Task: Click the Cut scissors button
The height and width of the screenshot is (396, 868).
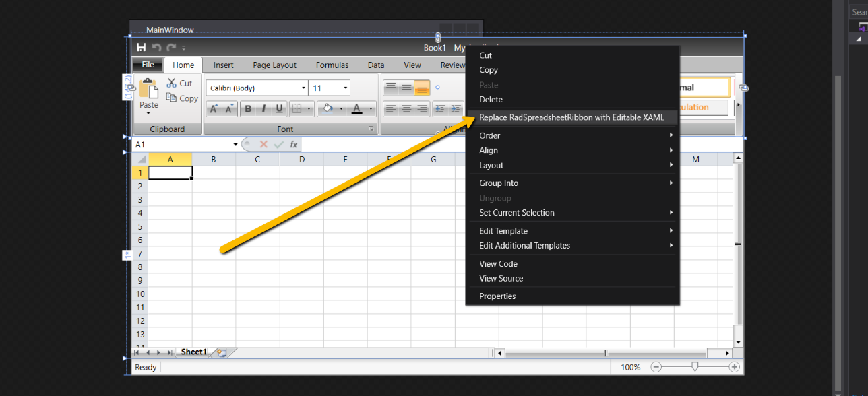Action: [179, 84]
